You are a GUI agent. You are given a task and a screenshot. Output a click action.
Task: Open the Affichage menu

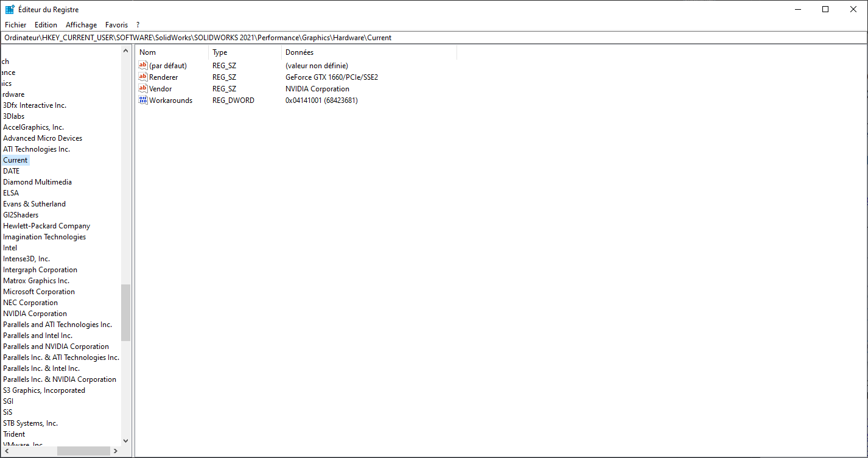(x=81, y=25)
